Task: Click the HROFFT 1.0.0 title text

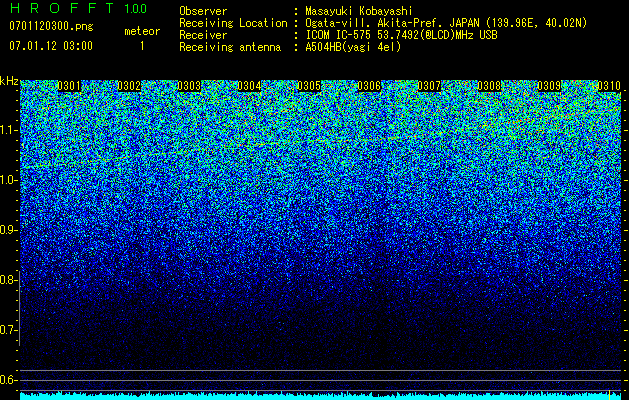Action: 79,8
